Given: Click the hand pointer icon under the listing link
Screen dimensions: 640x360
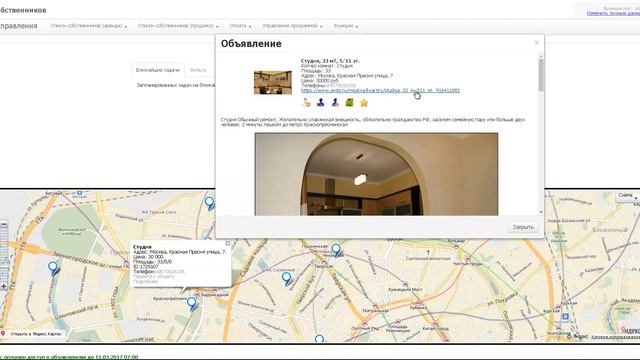Looking at the screenshot, I should (x=307, y=102).
